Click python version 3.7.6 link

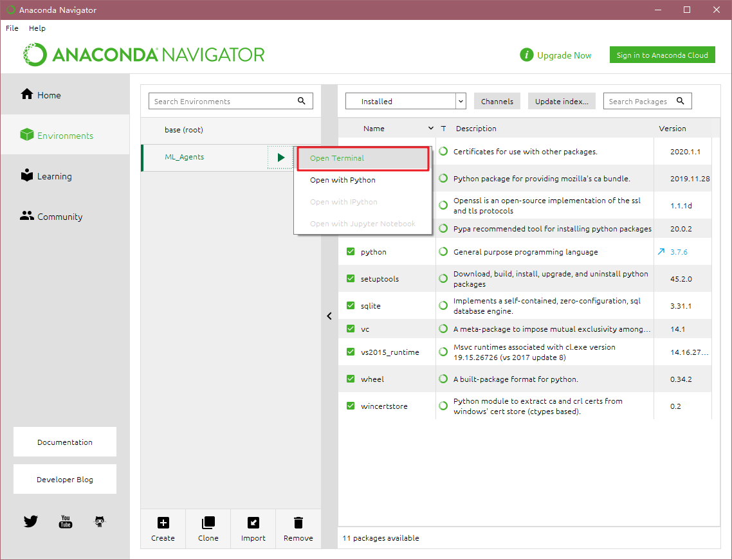(x=679, y=252)
